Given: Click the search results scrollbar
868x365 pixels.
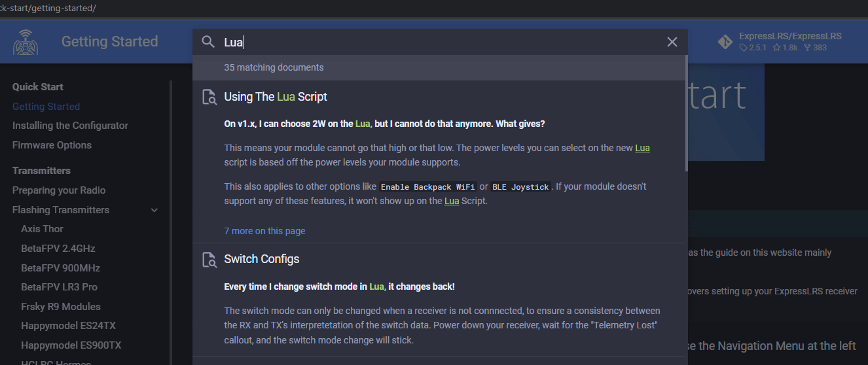Looking at the screenshot, I should [x=686, y=113].
